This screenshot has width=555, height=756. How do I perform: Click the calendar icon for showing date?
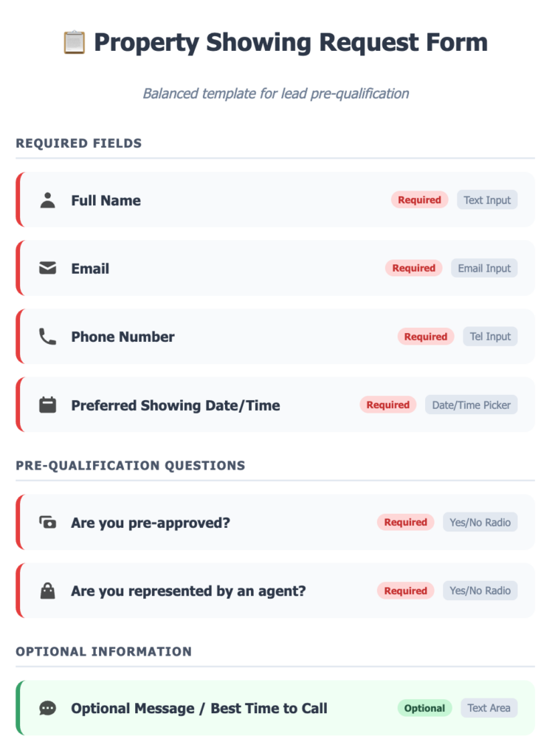pyautogui.click(x=48, y=405)
